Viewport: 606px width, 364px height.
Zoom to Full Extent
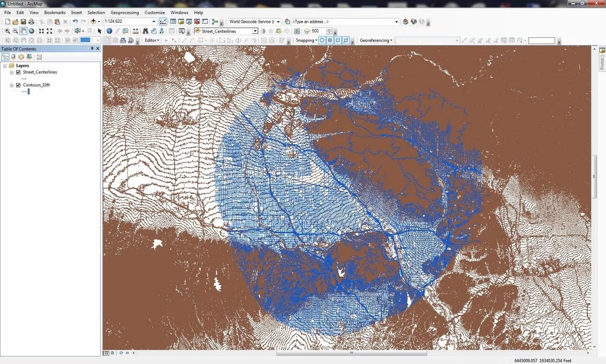coord(31,31)
